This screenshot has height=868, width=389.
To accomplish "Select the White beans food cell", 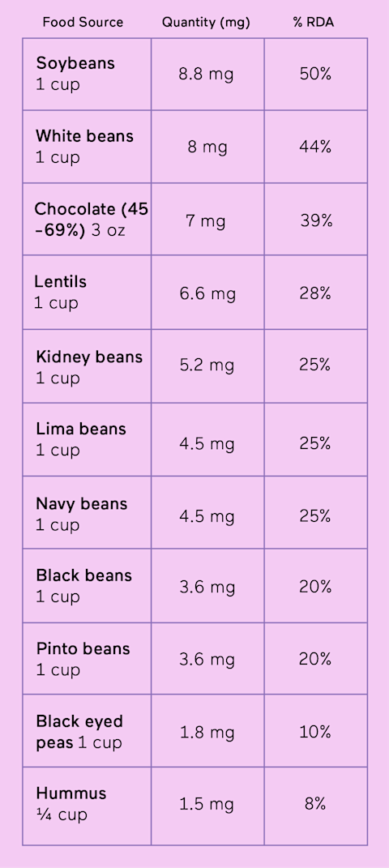I will 87,147.
